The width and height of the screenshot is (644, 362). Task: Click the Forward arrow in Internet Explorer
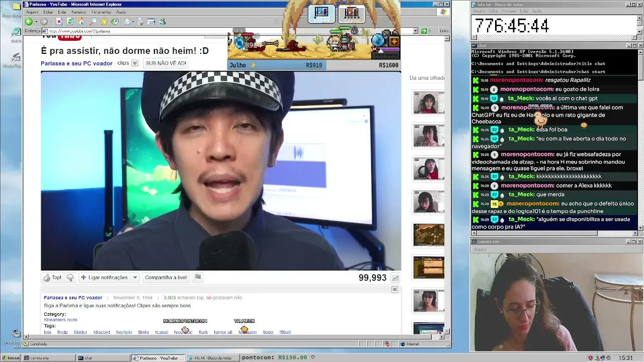[43, 22]
